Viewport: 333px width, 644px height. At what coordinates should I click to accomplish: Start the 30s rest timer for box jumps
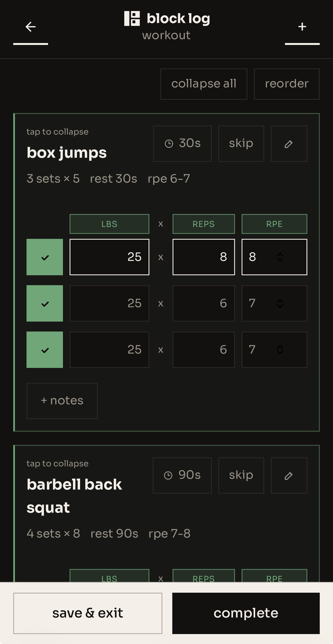[182, 143]
